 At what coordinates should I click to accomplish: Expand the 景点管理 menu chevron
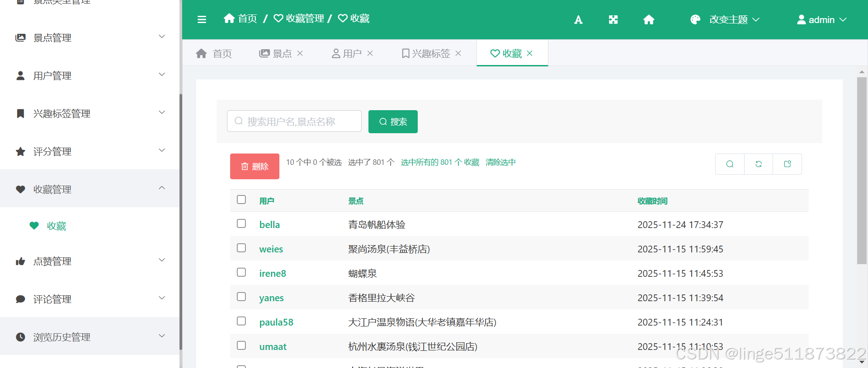pos(162,37)
